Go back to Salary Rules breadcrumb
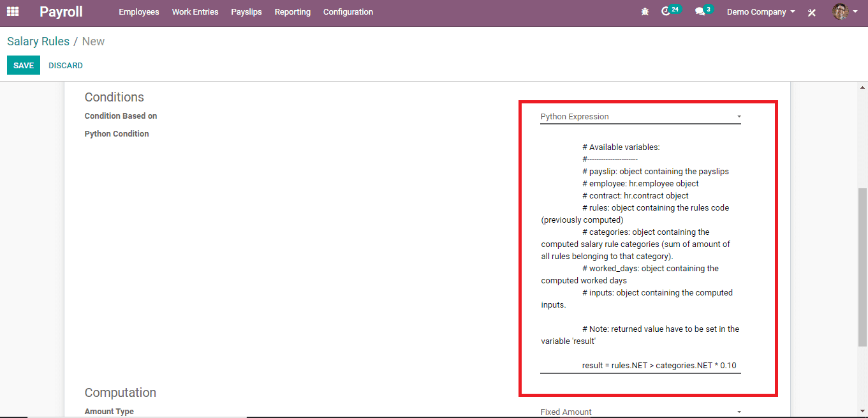868x418 pixels. pyautogui.click(x=38, y=41)
